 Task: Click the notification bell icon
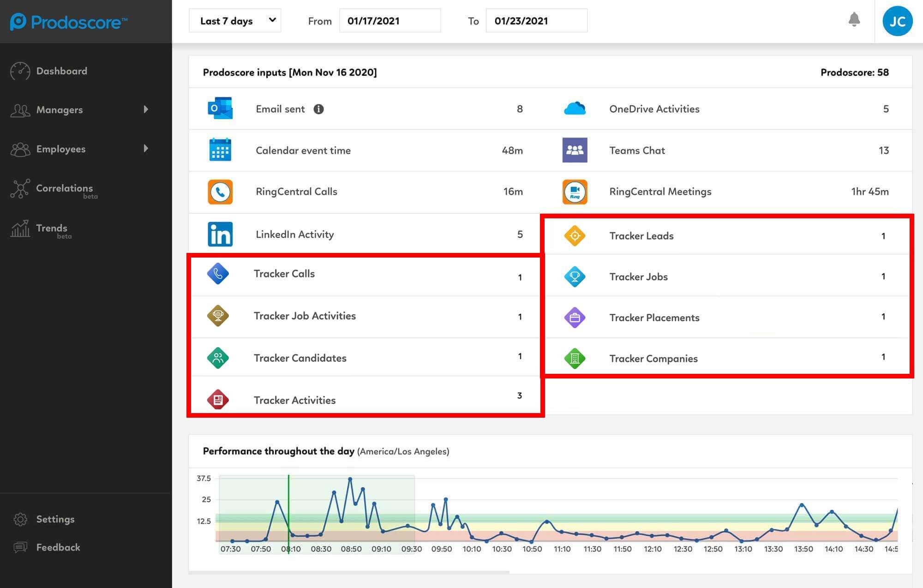coord(854,20)
